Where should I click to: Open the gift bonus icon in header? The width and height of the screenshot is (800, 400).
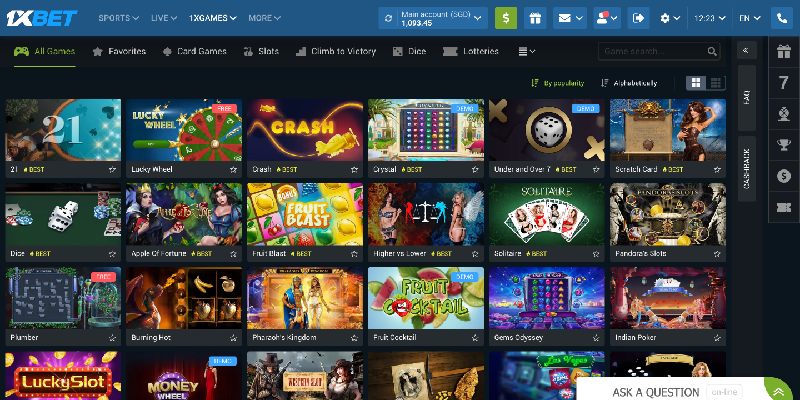tap(535, 18)
